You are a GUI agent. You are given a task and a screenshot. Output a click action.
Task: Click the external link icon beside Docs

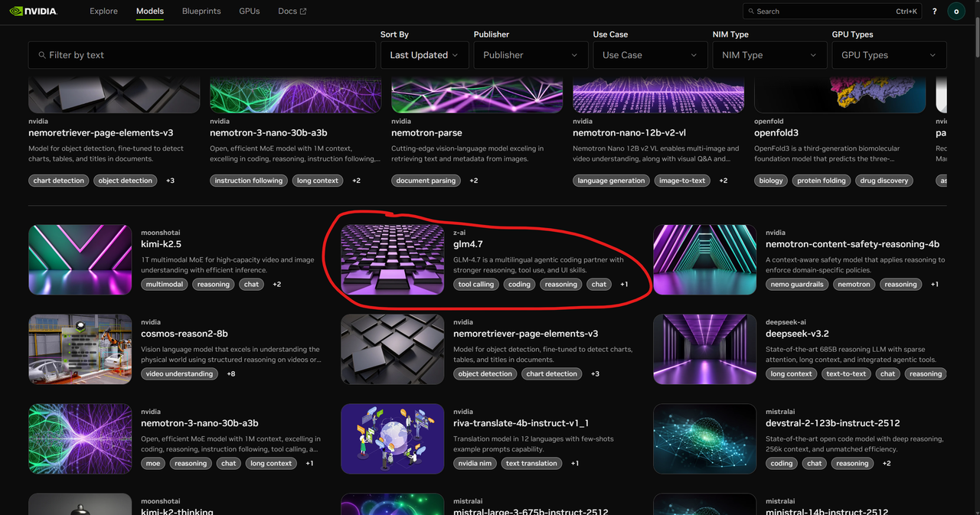pyautogui.click(x=303, y=11)
